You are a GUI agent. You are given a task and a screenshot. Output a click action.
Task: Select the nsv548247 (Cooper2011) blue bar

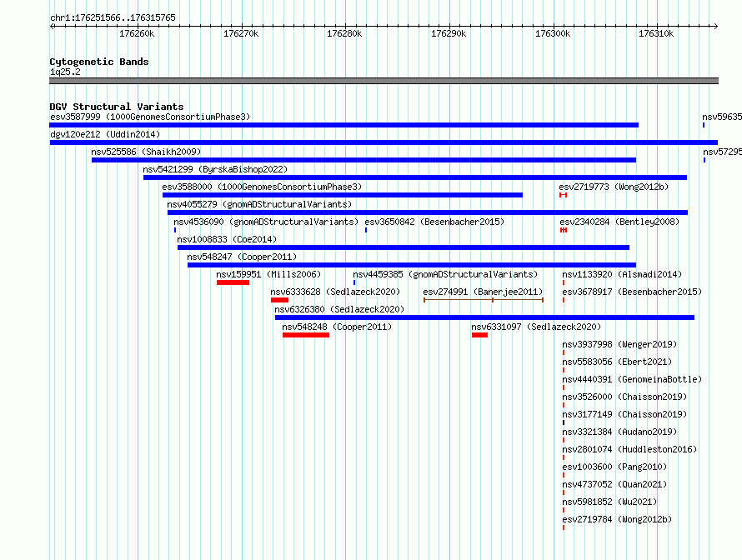pos(412,265)
